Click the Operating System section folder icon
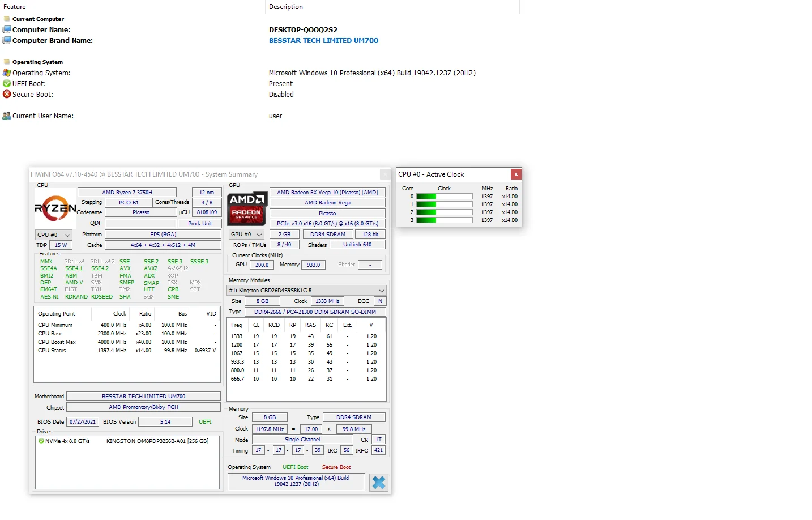 point(7,62)
